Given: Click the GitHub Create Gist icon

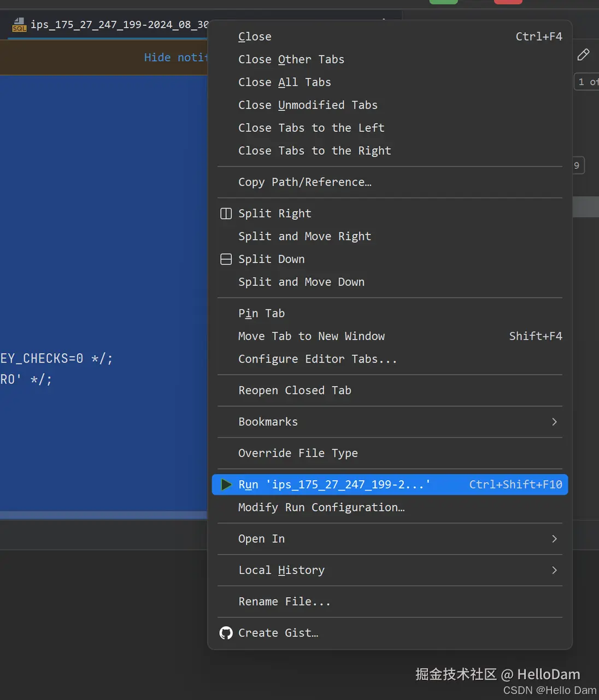Looking at the screenshot, I should point(226,633).
